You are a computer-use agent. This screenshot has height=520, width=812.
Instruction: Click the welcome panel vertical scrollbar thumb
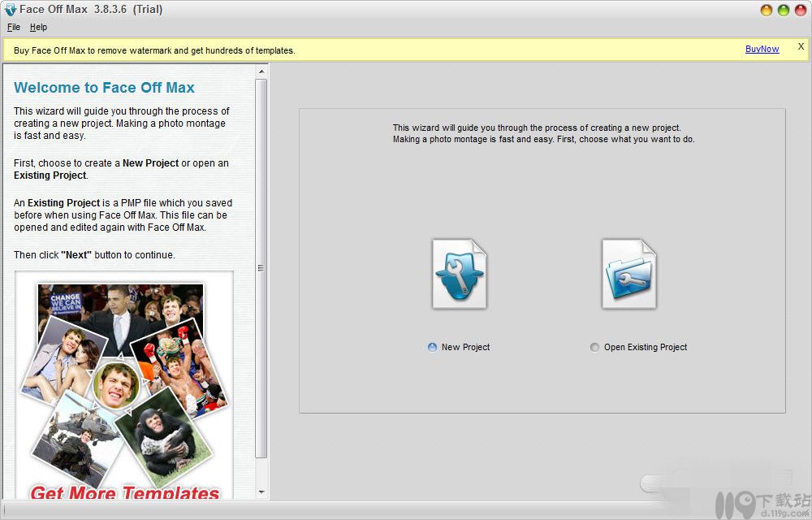[x=261, y=268]
